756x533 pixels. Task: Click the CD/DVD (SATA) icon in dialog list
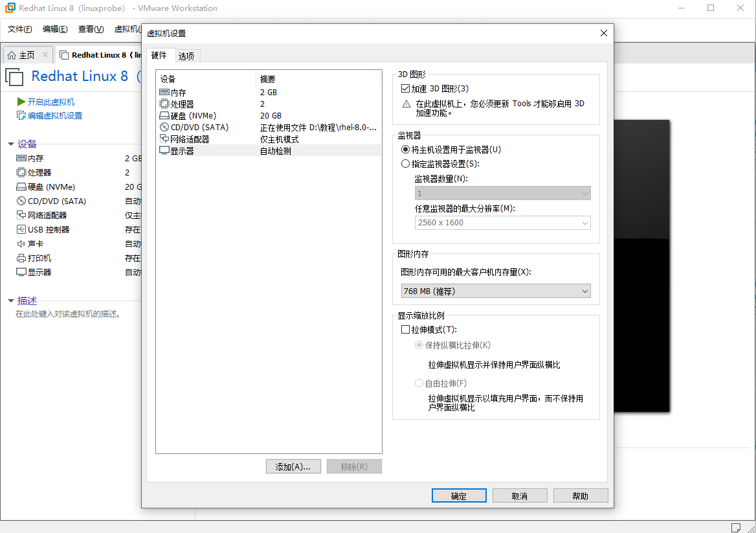164,128
